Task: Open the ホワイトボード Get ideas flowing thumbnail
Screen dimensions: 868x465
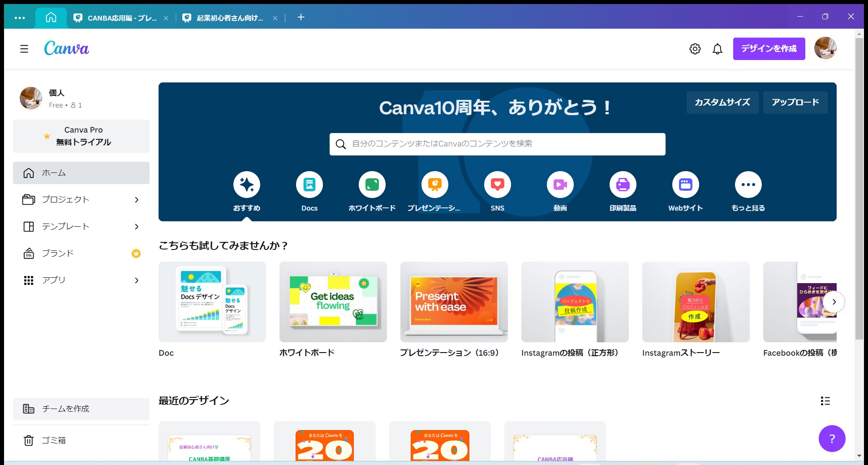Action: coord(333,302)
